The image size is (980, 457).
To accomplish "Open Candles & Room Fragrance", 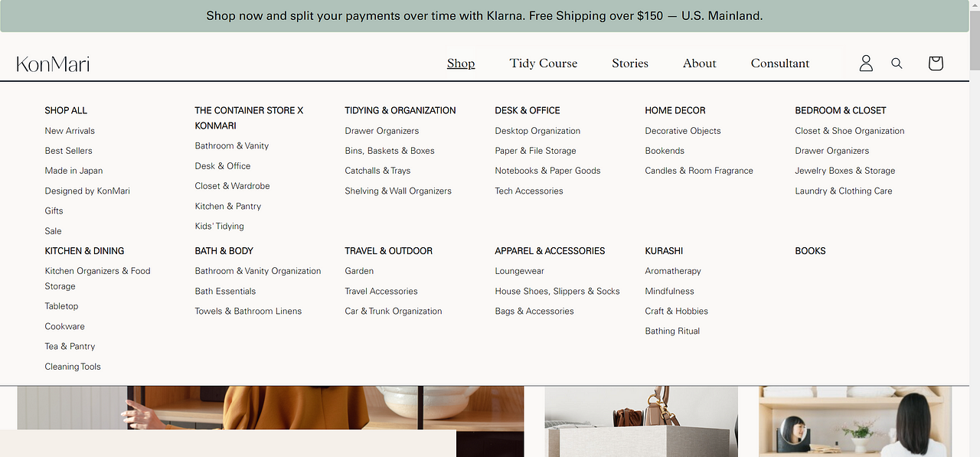I will (699, 171).
